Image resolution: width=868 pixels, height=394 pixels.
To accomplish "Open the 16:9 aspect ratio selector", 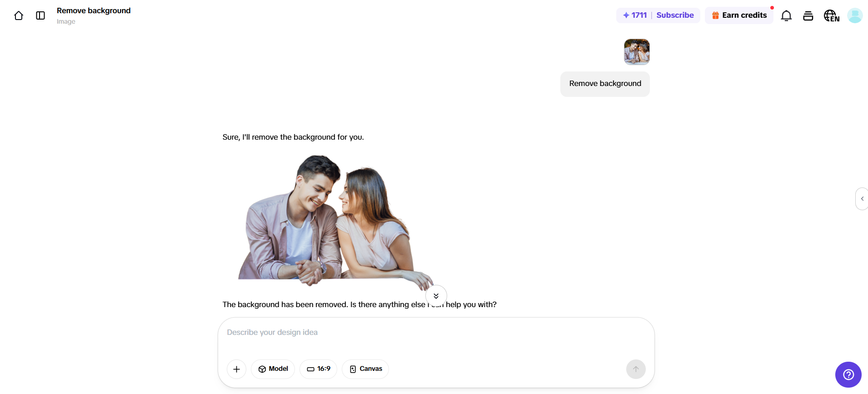I will [x=319, y=369].
